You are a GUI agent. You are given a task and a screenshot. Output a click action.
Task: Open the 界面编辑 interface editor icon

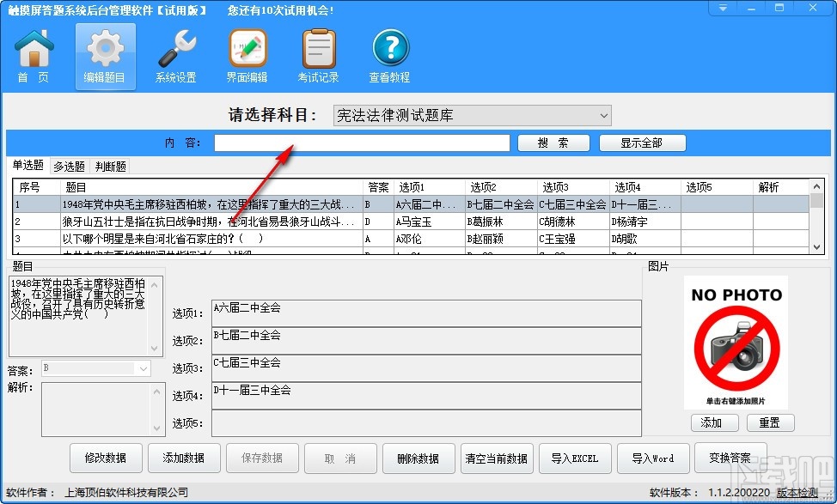(247, 54)
